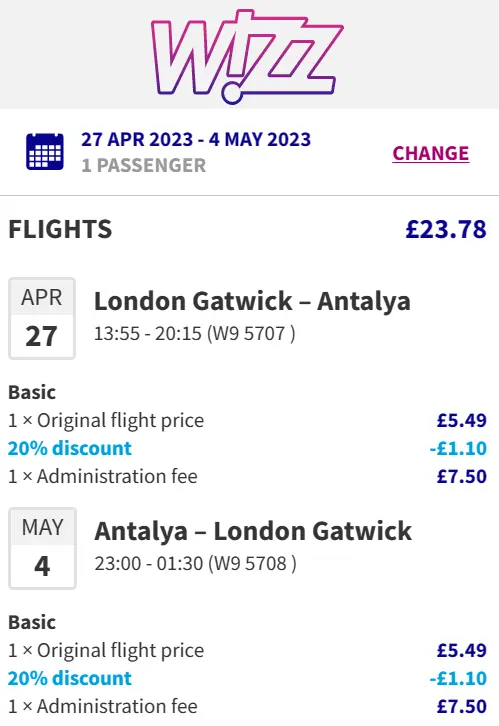Screen dimensions: 499x726
Task: Click return Administration fee £7.50 amount
Action: 462,707
